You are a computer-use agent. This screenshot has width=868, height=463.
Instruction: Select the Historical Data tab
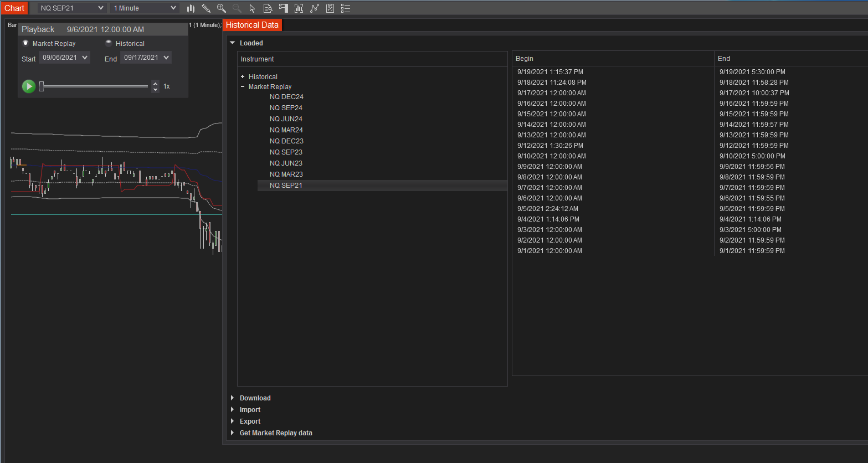coord(252,25)
